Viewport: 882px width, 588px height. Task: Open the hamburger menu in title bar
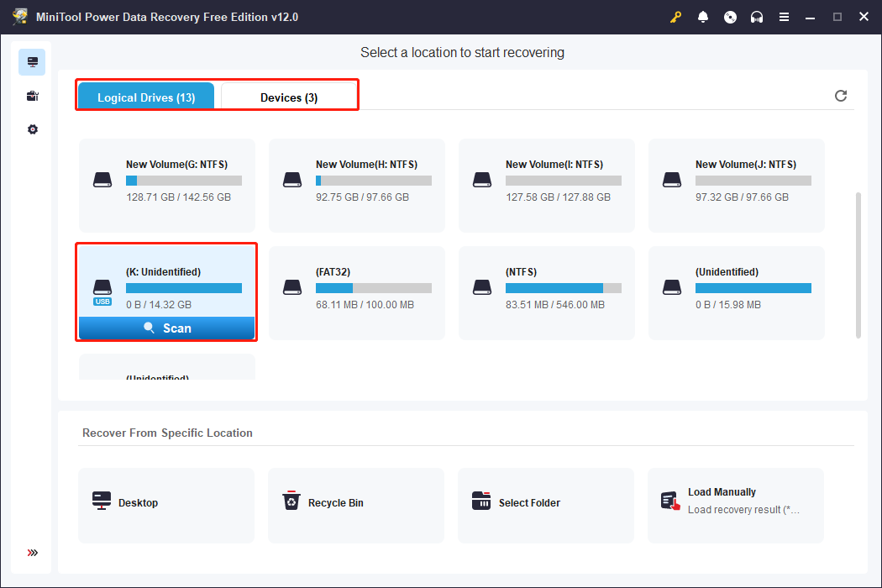[x=784, y=17]
